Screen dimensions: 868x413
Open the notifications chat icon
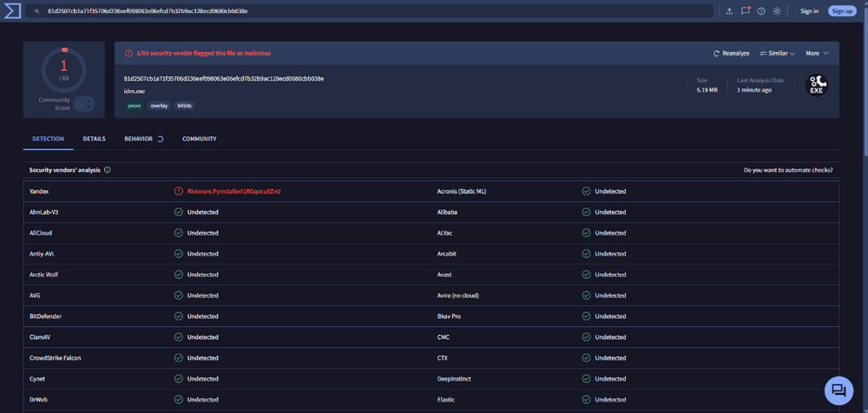745,10
